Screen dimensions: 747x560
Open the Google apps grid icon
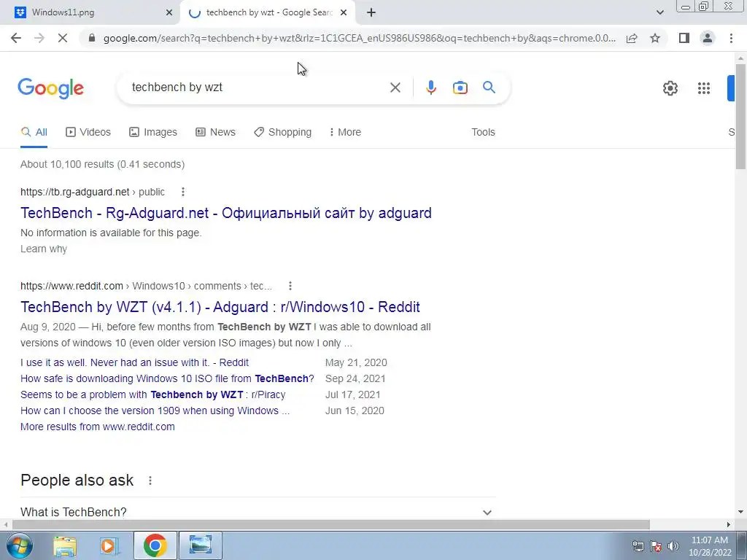tap(704, 88)
